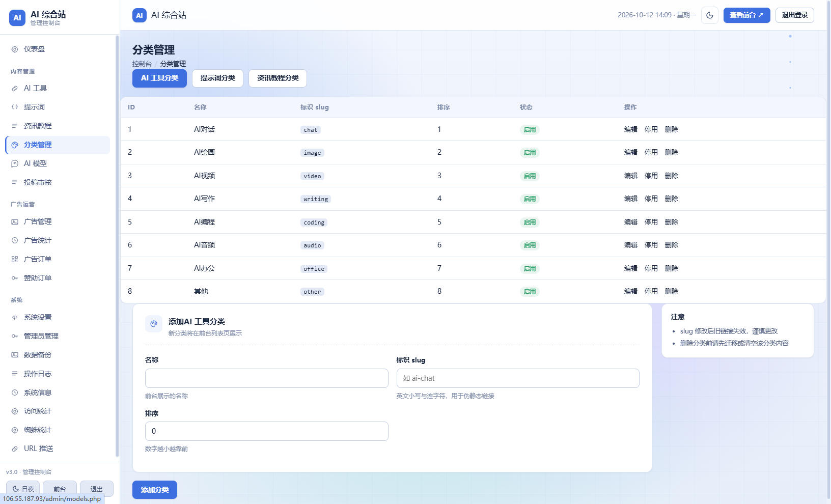Viewport: 831px width, 504px height.
Task: Click the 资讯教程 list icon
Action: pyautogui.click(x=15, y=126)
